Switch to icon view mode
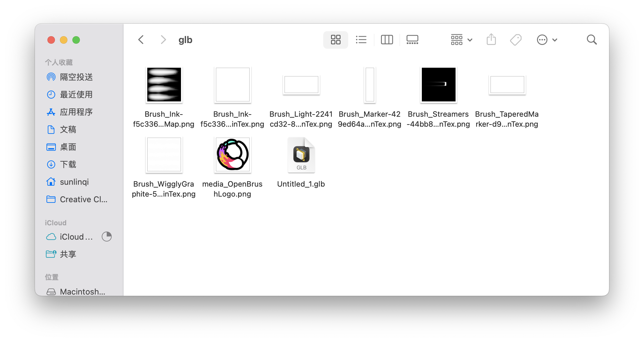Image resolution: width=644 pixels, height=342 pixels. tap(335, 40)
